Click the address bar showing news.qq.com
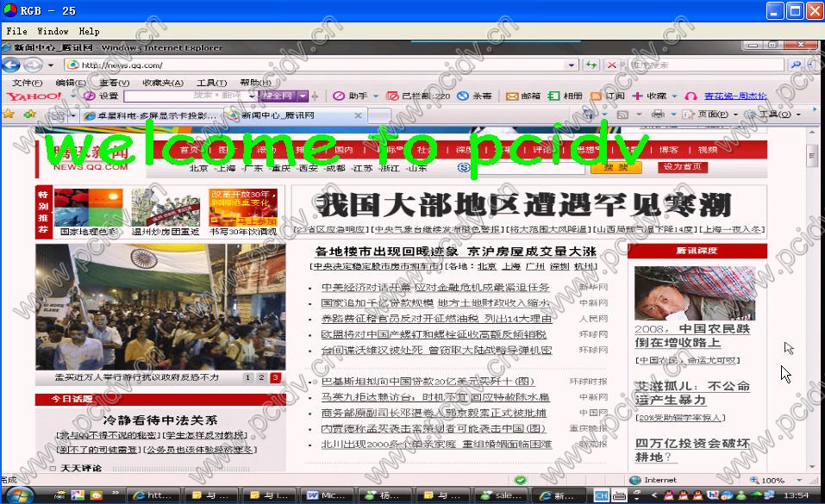 pyautogui.click(x=321, y=65)
